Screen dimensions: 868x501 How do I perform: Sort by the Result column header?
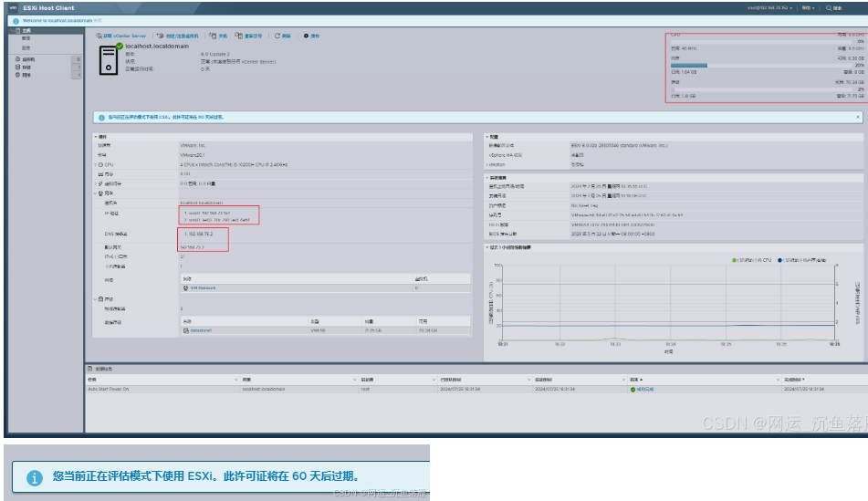tap(634, 380)
